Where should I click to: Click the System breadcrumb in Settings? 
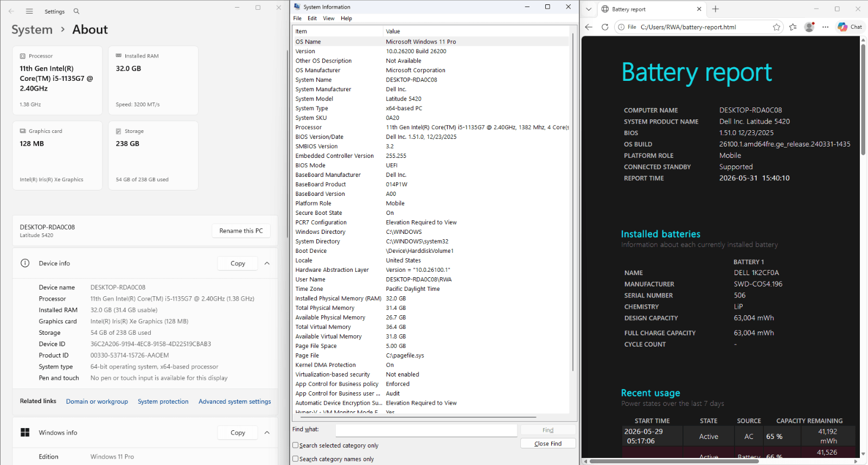pos(32,29)
